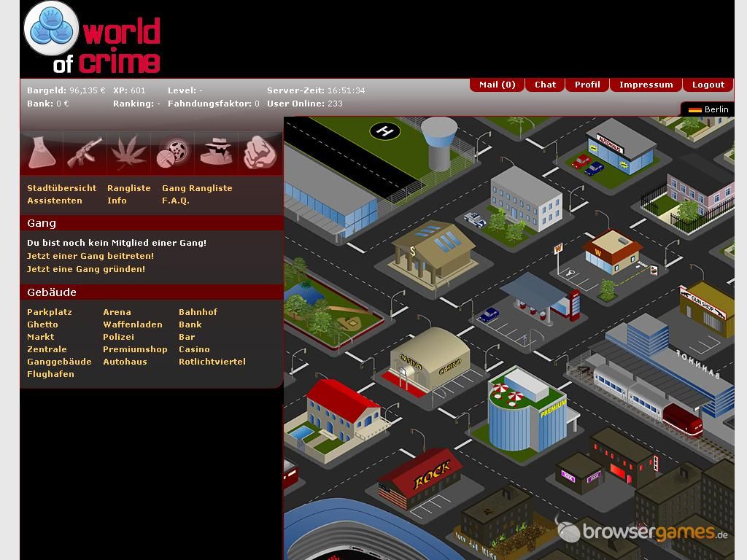Select the bank building with dollar sign
Viewport: 747px width, 560px height.
click(x=433, y=254)
